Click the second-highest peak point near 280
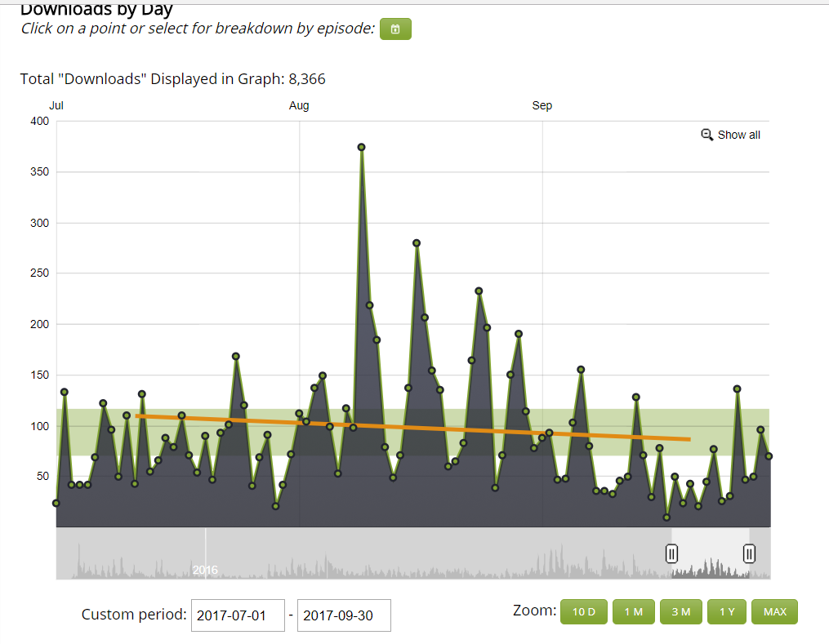Screen dimensions: 829x644 coord(417,243)
